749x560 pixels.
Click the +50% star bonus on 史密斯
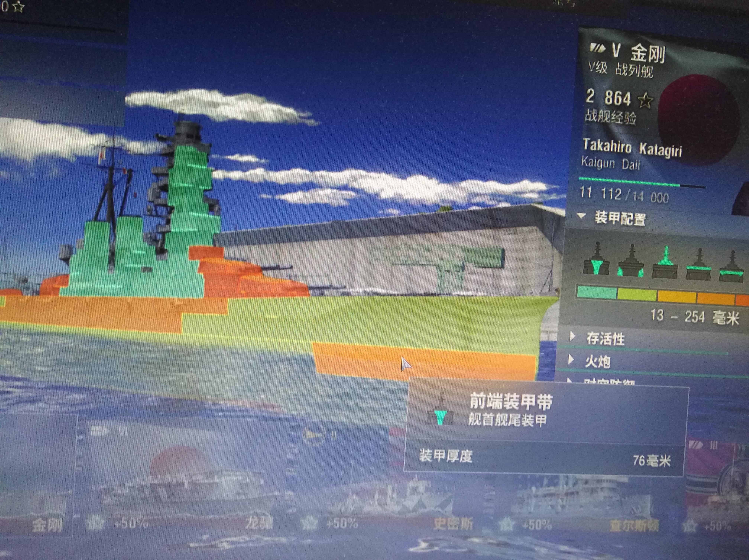329,523
